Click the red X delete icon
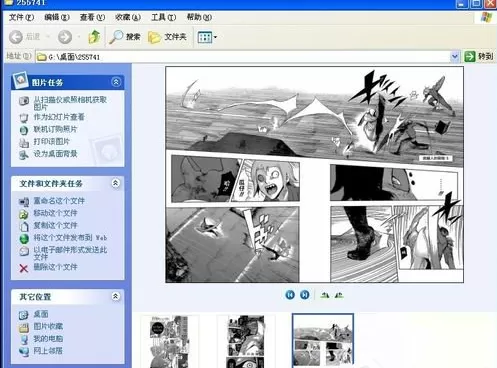The image size is (497, 368). (24, 268)
